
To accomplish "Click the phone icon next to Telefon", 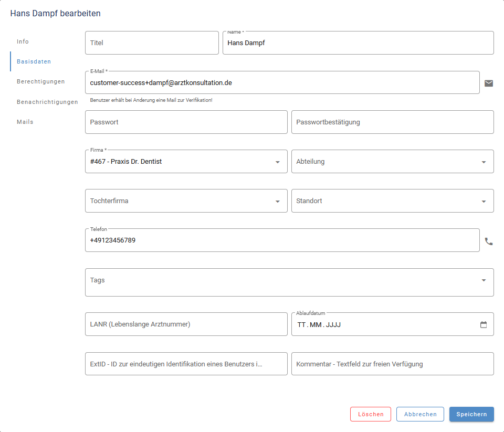I will click(488, 241).
